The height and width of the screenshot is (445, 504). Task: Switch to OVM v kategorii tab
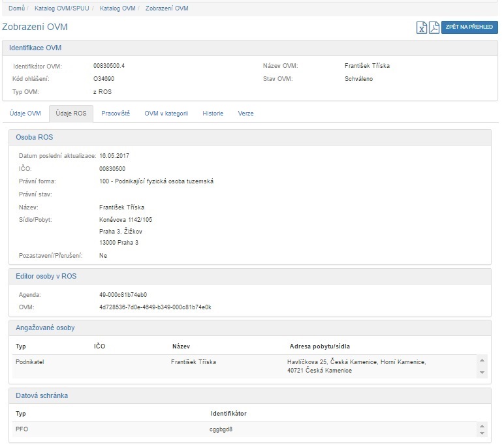pyautogui.click(x=166, y=114)
